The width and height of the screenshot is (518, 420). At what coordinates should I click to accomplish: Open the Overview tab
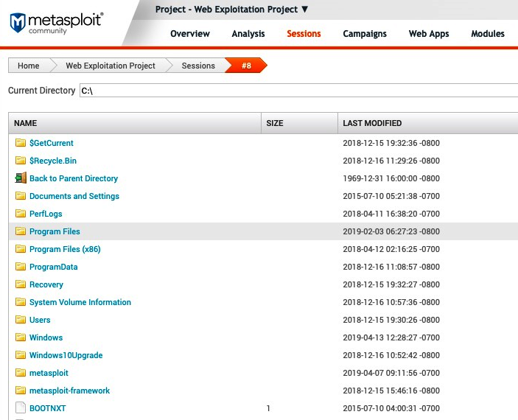click(190, 34)
